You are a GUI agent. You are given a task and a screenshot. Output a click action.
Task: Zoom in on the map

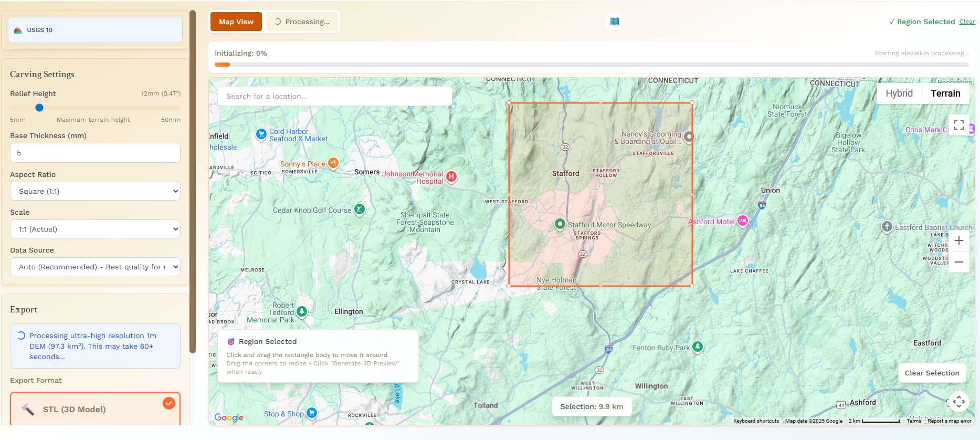click(x=958, y=240)
